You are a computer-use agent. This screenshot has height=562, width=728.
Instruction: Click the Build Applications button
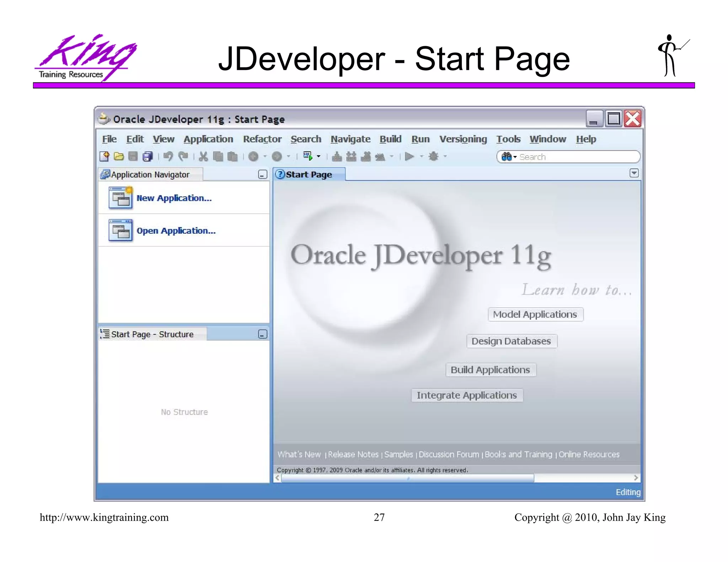click(x=491, y=370)
